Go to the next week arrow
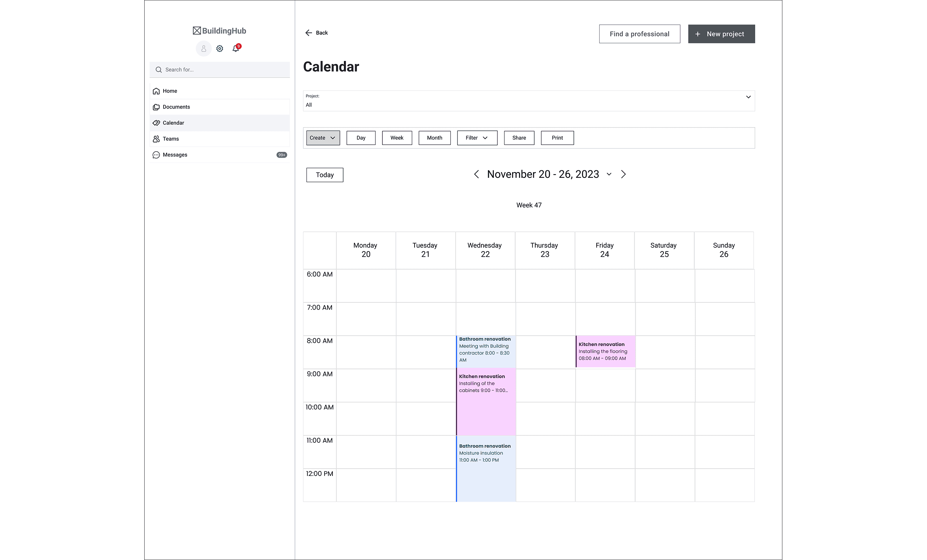The width and height of the screenshot is (927, 560). tap(623, 174)
